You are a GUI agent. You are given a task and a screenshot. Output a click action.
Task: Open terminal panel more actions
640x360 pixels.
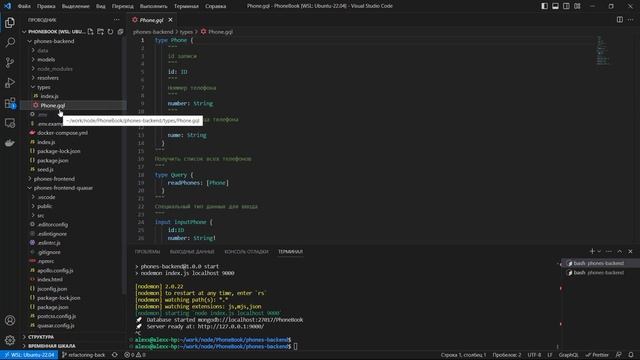click(609, 251)
